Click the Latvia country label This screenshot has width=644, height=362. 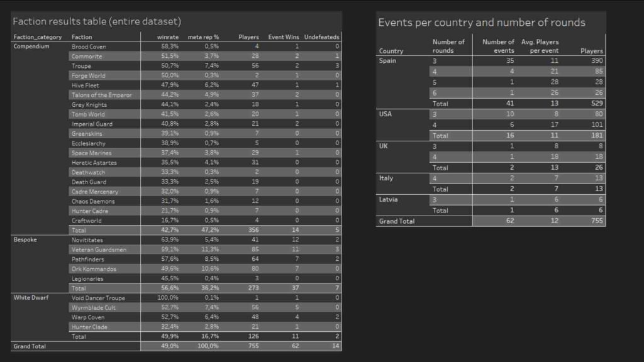click(388, 199)
